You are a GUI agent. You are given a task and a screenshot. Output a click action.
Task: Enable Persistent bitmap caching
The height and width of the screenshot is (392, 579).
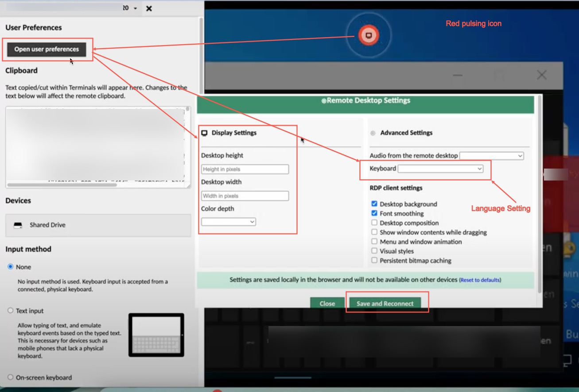pyautogui.click(x=374, y=261)
